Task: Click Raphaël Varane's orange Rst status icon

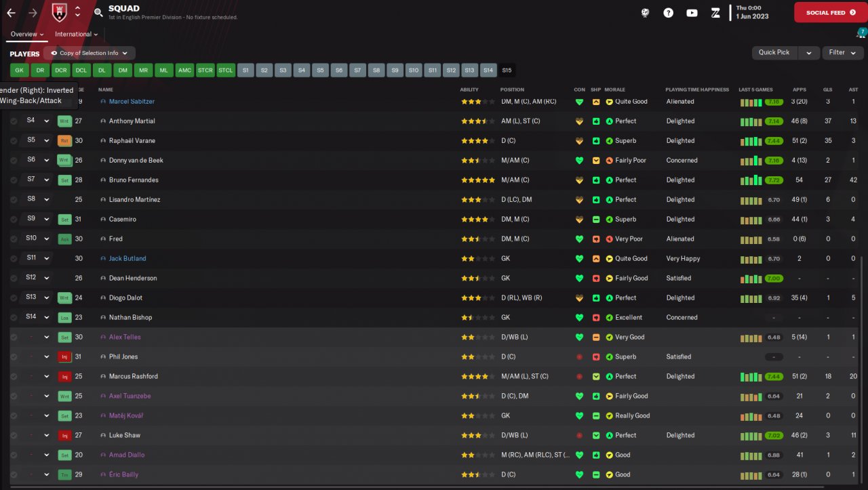Action: (x=64, y=141)
